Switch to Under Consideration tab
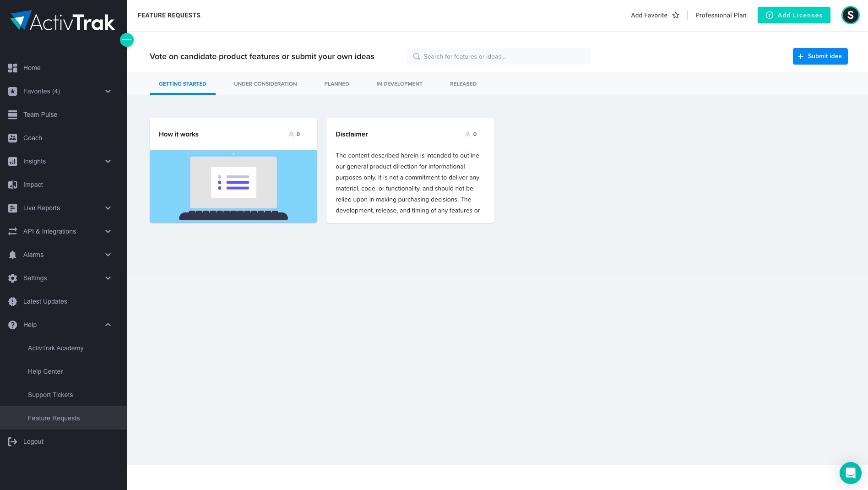This screenshot has height=490, width=868. [265, 84]
